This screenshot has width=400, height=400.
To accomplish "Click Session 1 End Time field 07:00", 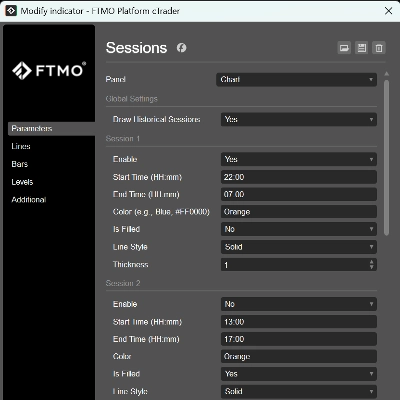I will point(299,194).
